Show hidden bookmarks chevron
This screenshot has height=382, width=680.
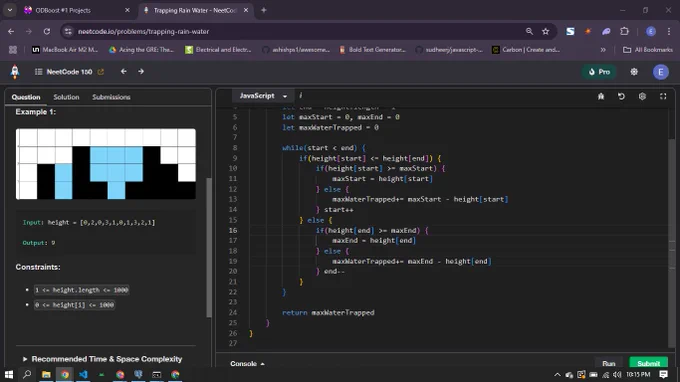coord(603,50)
